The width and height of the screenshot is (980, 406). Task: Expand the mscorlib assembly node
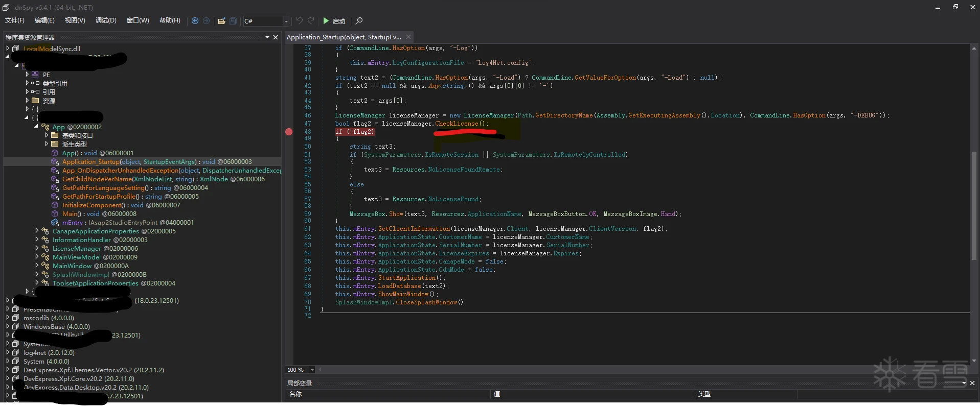8,318
